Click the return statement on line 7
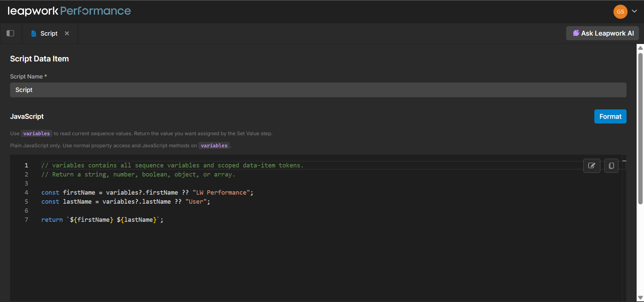 pyautogui.click(x=102, y=220)
